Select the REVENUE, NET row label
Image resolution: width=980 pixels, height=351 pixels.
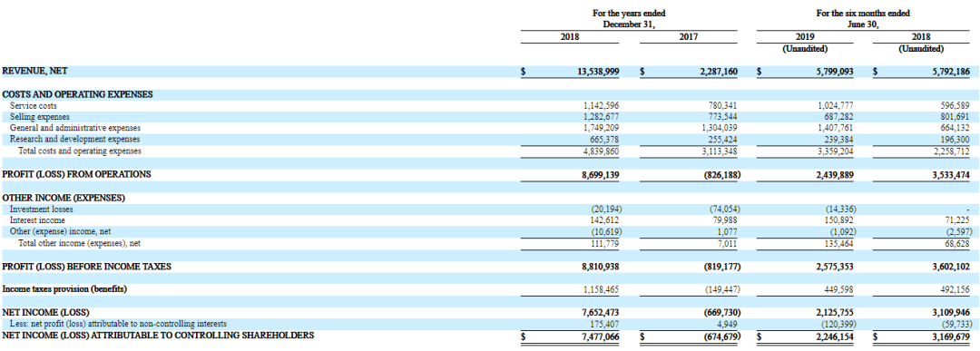point(35,72)
